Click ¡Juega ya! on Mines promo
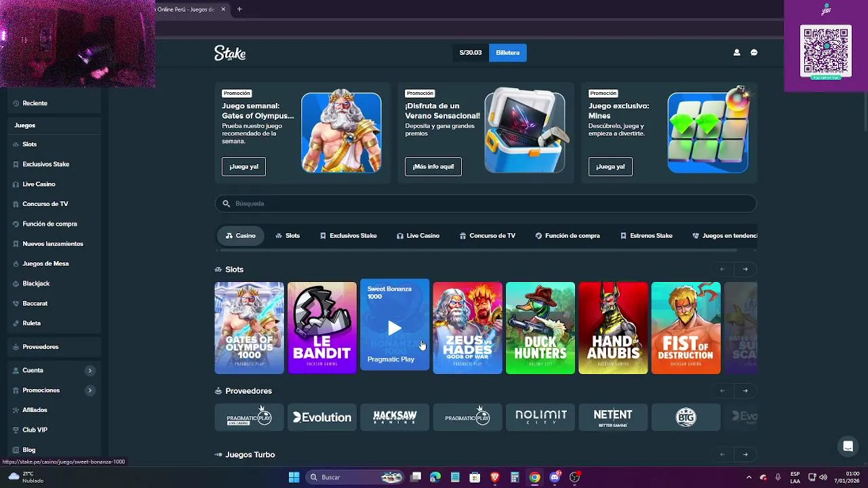The height and width of the screenshot is (488, 868). coord(610,167)
